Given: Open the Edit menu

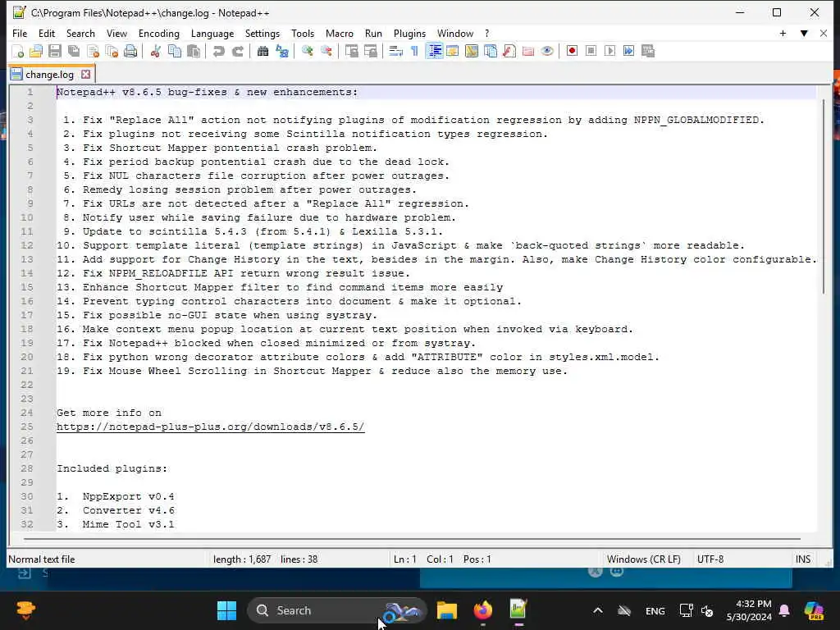Looking at the screenshot, I should pos(47,33).
